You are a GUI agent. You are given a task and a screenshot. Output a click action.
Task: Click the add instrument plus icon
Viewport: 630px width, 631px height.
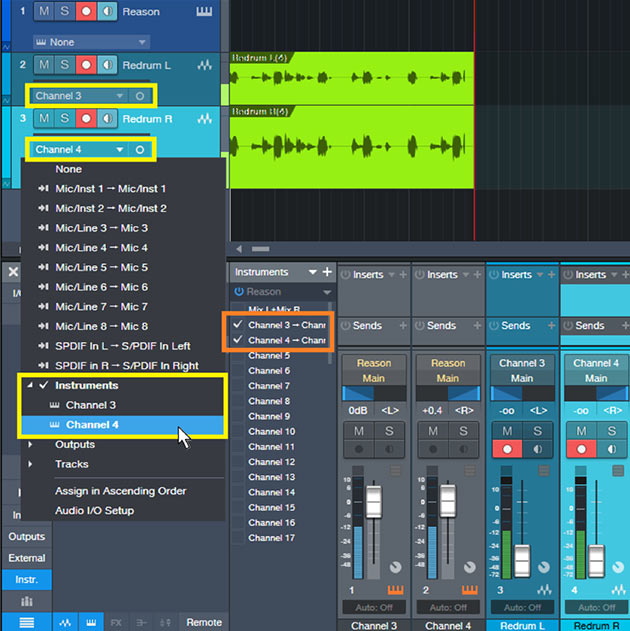326,272
